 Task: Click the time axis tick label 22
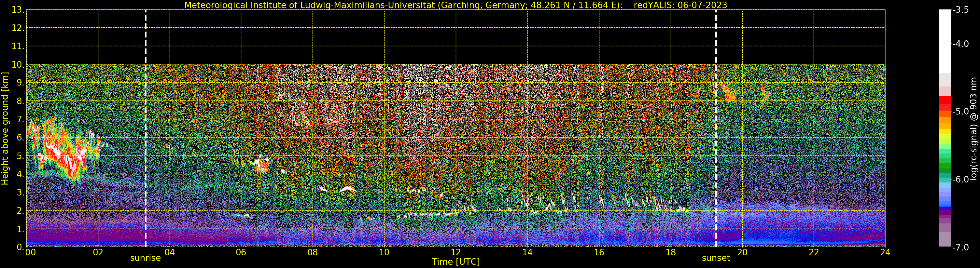814,252
